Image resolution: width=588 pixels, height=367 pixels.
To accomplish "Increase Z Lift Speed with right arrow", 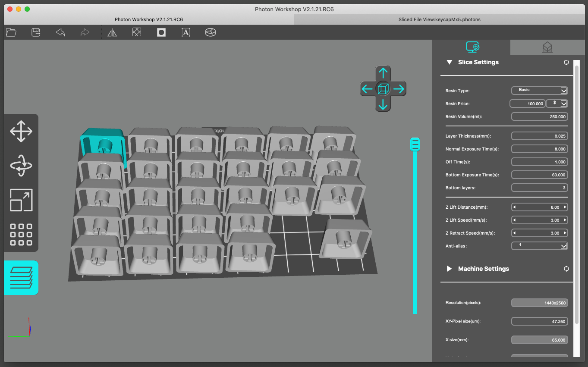I will click(565, 220).
